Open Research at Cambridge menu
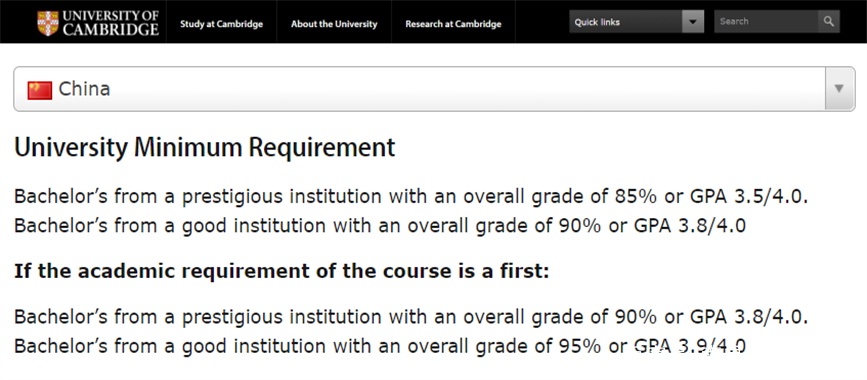 [x=453, y=24]
